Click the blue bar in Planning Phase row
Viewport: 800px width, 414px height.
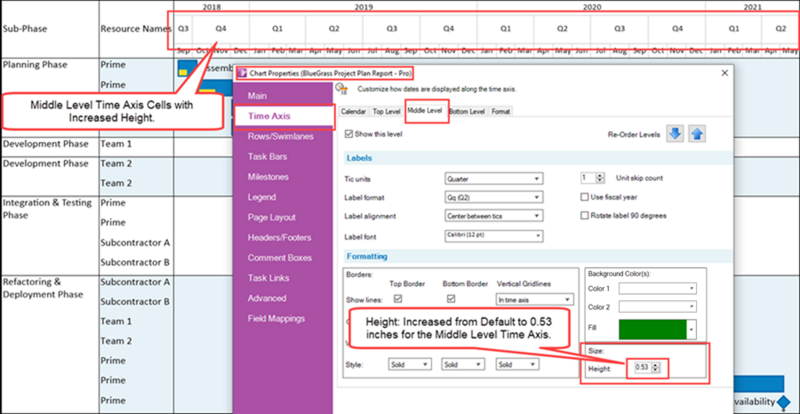tap(187, 68)
